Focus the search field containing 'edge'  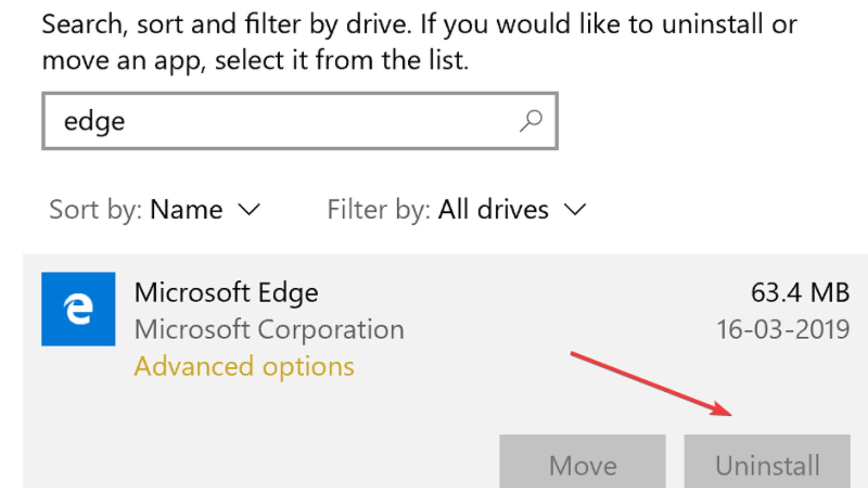tap(289, 121)
